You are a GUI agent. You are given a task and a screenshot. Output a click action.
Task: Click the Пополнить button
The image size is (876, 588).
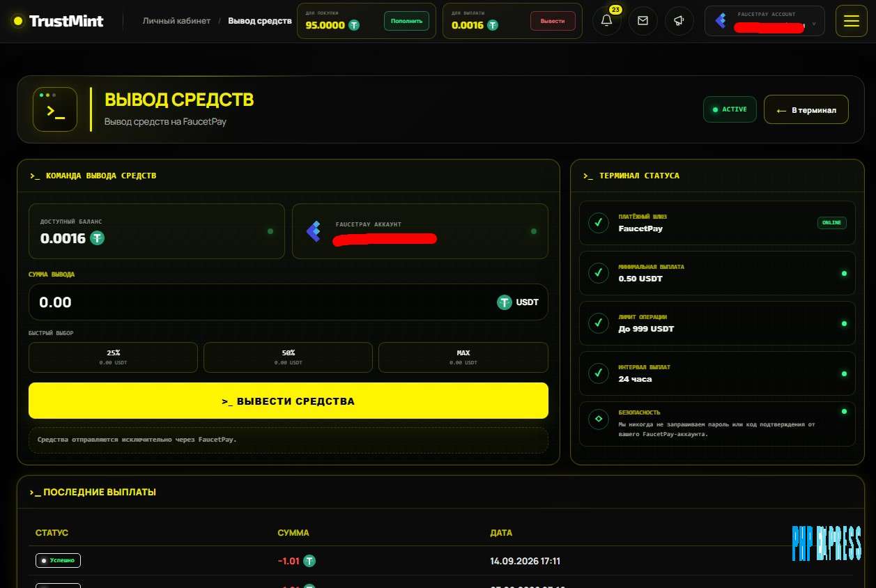[406, 21]
